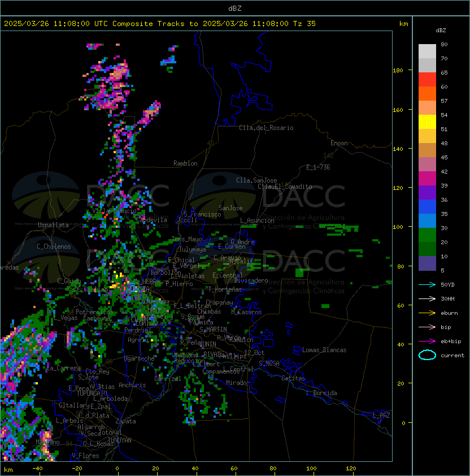Click the 'current' legend label
470x476 pixels.
click(452, 356)
